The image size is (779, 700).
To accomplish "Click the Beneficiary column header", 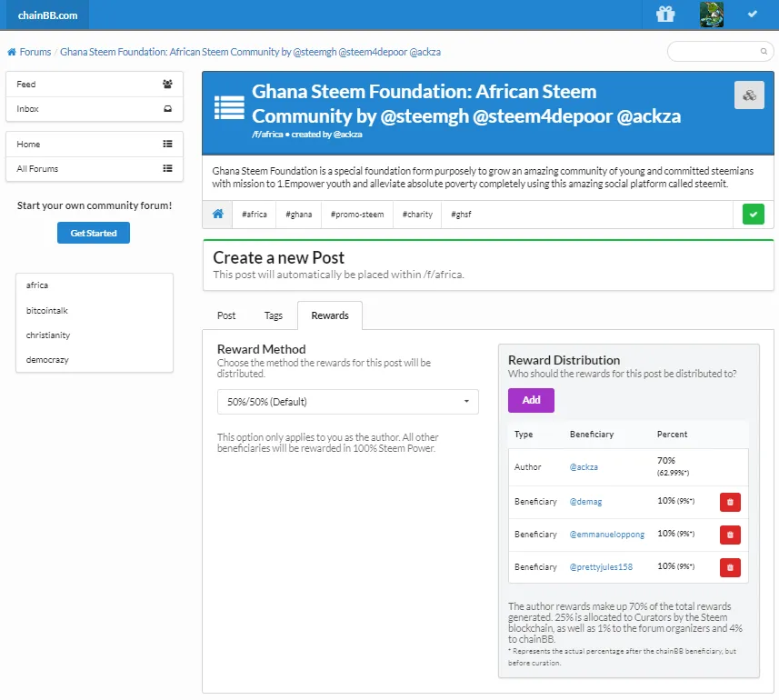I will 592,435.
